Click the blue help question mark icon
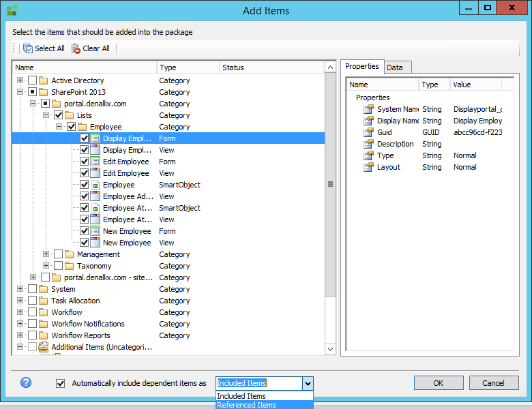 click(x=26, y=383)
